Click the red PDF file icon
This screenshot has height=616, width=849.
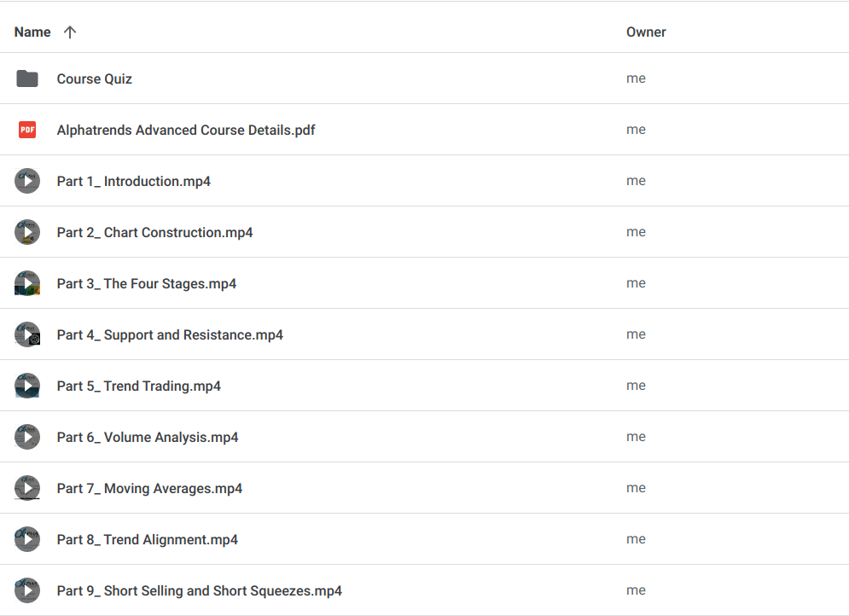(27, 130)
